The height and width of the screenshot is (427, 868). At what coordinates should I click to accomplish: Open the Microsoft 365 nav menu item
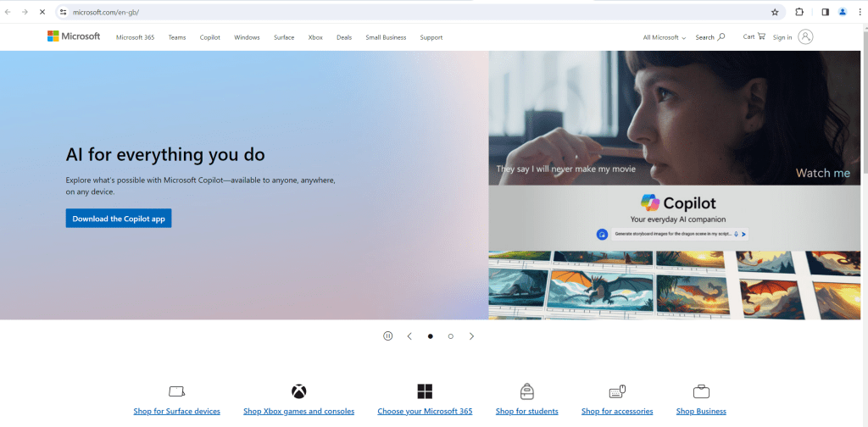tap(135, 37)
